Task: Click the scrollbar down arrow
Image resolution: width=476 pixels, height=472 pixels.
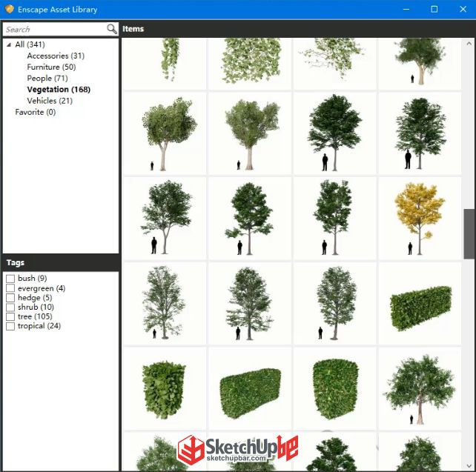Action: (469, 466)
